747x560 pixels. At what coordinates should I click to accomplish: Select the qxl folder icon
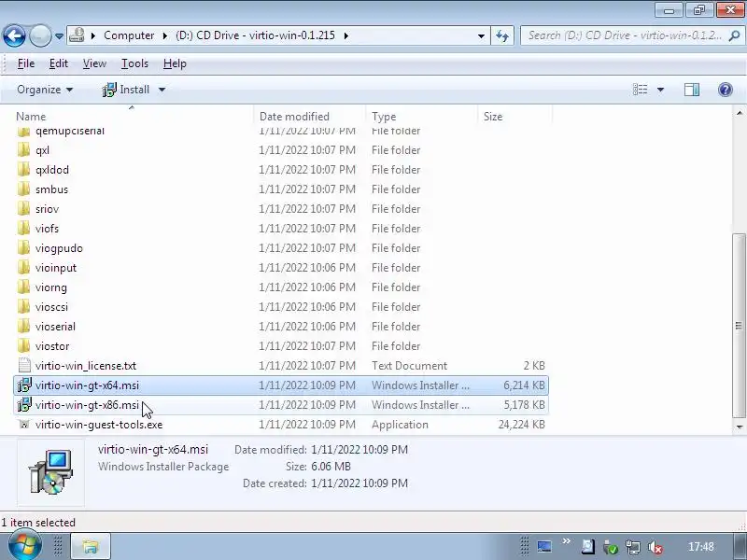(x=23, y=150)
